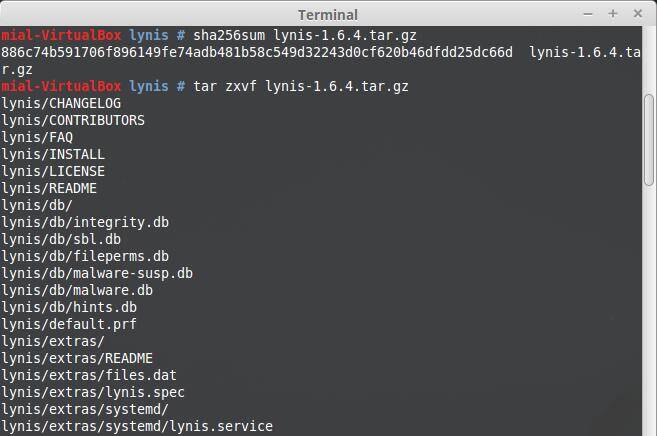Click the lynis/CHANGELOG output line

tap(61, 103)
